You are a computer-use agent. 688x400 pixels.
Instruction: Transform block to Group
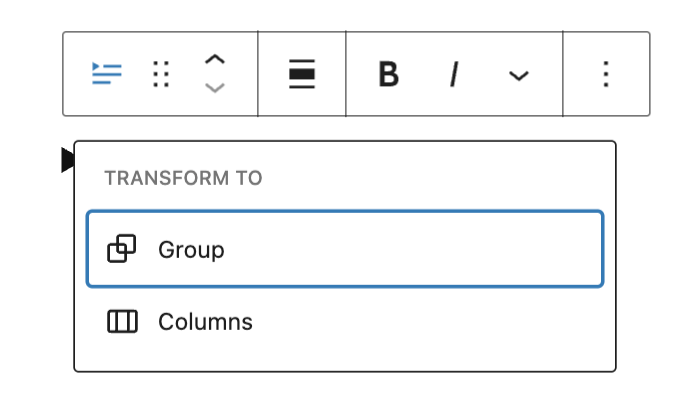coord(344,249)
